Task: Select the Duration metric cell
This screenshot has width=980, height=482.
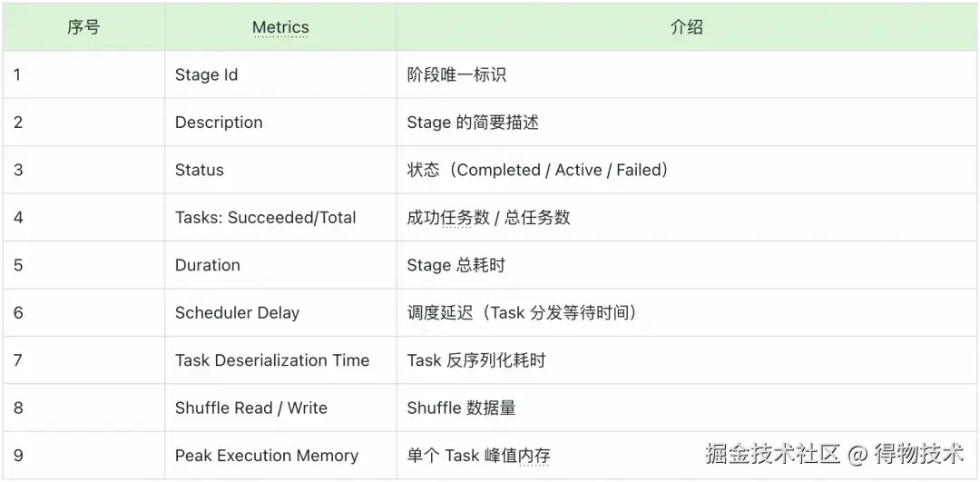Action: pyautogui.click(x=280, y=265)
